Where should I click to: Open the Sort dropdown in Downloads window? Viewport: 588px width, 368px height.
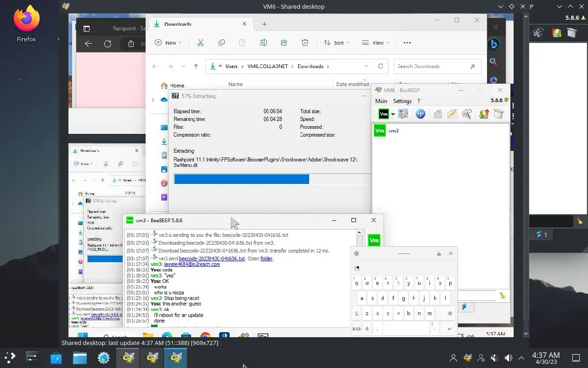(x=337, y=42)
